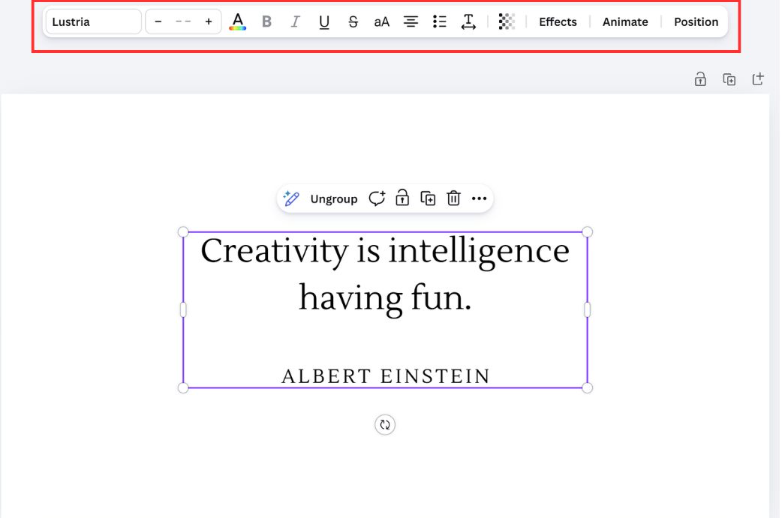Open the Animate panel
The image size is (781, 518).
tap(625, 22)
